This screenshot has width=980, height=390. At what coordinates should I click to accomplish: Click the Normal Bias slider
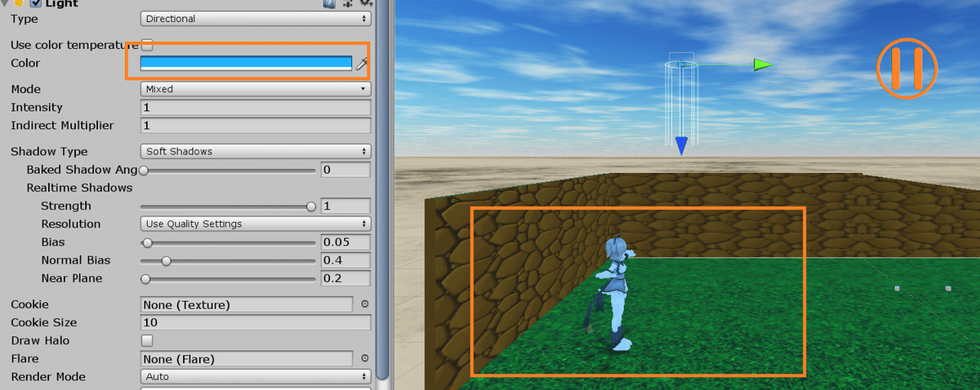pos(229,261)
